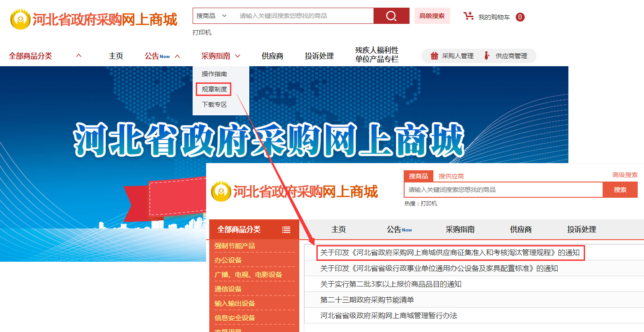
Task: Click the cart item count badge
Action: (x=520, y=17)
